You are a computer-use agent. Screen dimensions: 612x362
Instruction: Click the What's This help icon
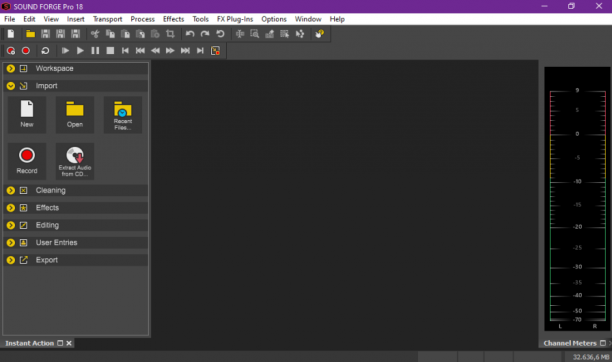coord(320,34)
